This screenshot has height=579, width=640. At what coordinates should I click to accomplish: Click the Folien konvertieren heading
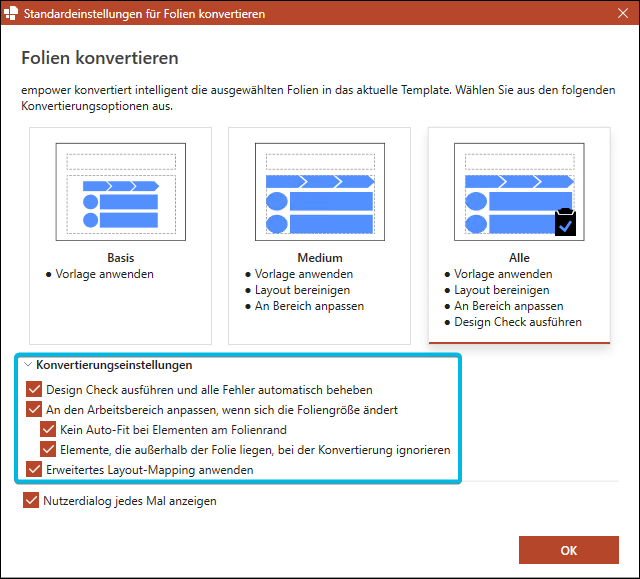click(x=100, y=58)
